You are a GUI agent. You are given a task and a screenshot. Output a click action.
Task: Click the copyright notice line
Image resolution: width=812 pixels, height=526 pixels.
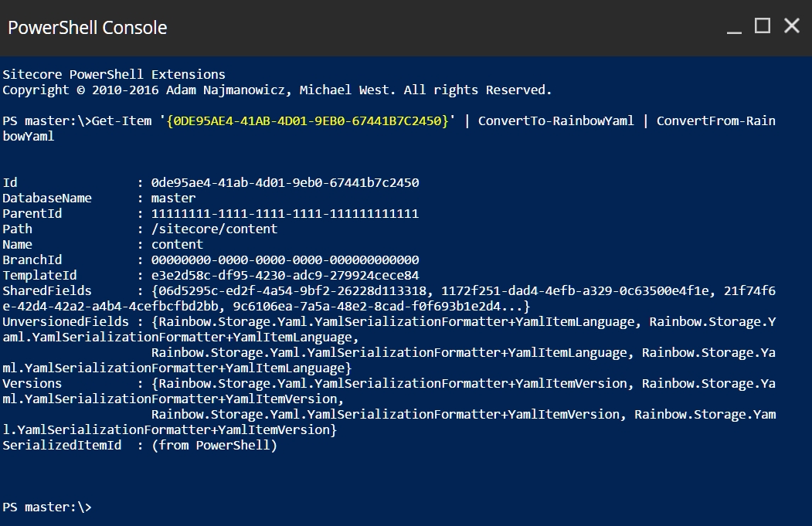coord(277,90)
